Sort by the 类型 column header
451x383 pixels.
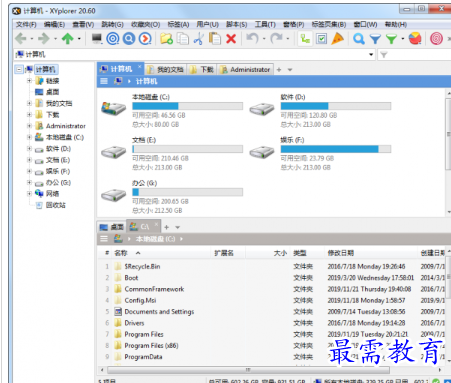(x=300, y=253)
